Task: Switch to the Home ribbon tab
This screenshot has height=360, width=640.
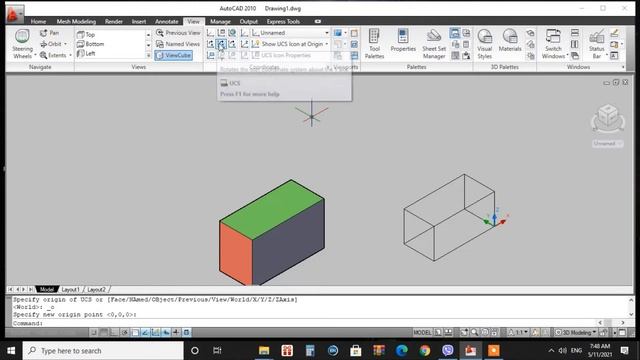Action: tap(38, 21)
